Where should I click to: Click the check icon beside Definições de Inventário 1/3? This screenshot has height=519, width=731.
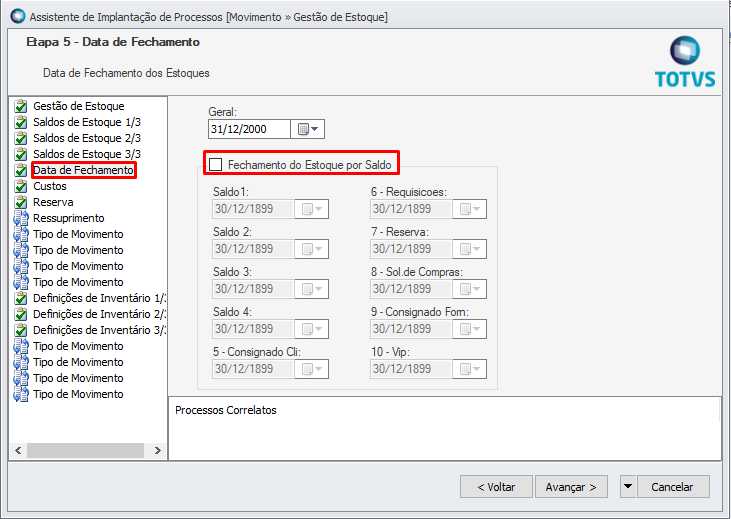point(21,298)
